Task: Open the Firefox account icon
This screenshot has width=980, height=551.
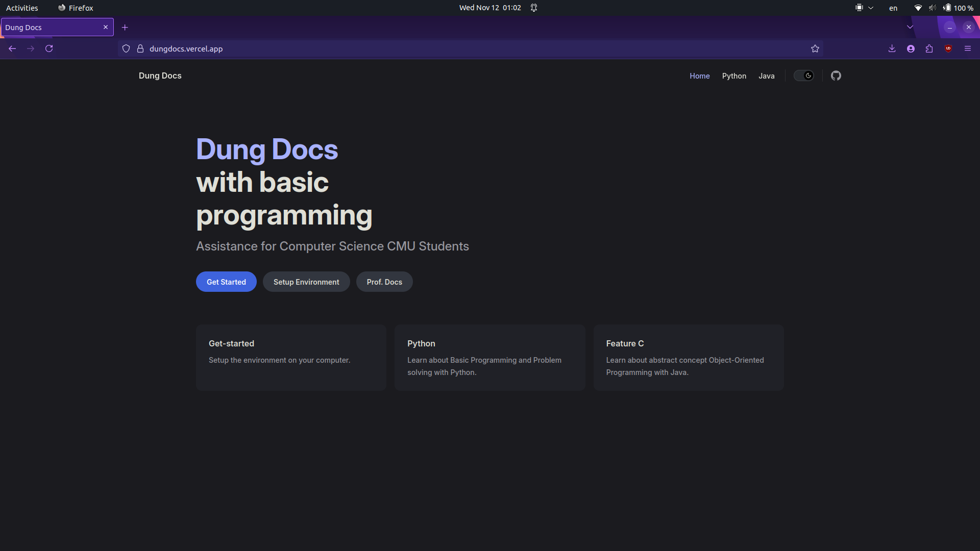Action: coord(911,48)
